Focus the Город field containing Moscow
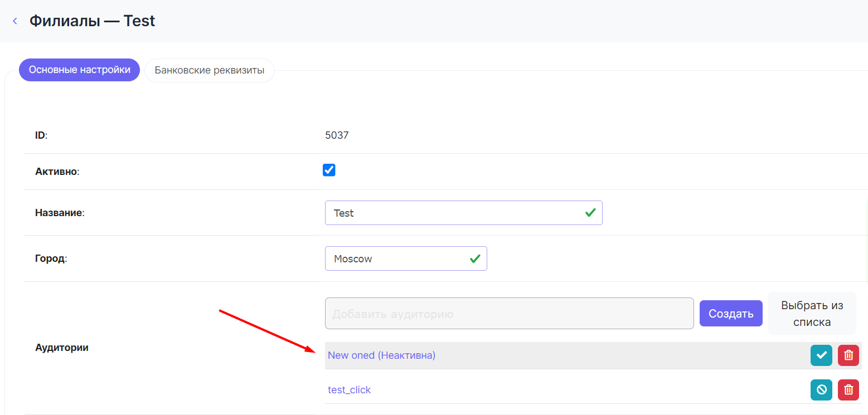The height and width of the screenshot is (415, 868). coord(406,258)
